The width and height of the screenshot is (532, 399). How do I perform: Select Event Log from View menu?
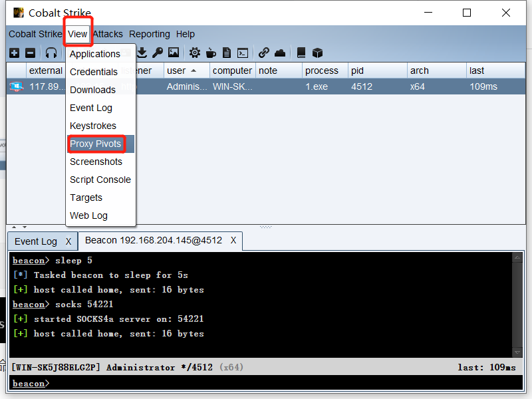101,108
